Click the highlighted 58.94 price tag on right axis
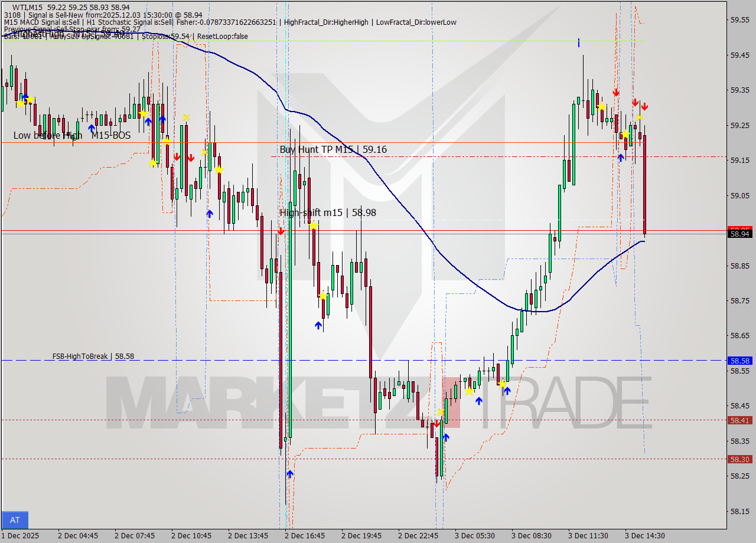 [x=741, y=234]
